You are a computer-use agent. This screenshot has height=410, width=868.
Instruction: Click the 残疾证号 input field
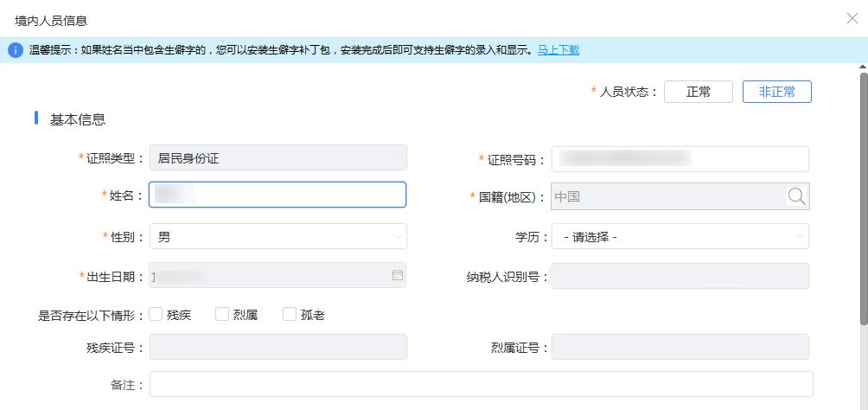[278, 347]
